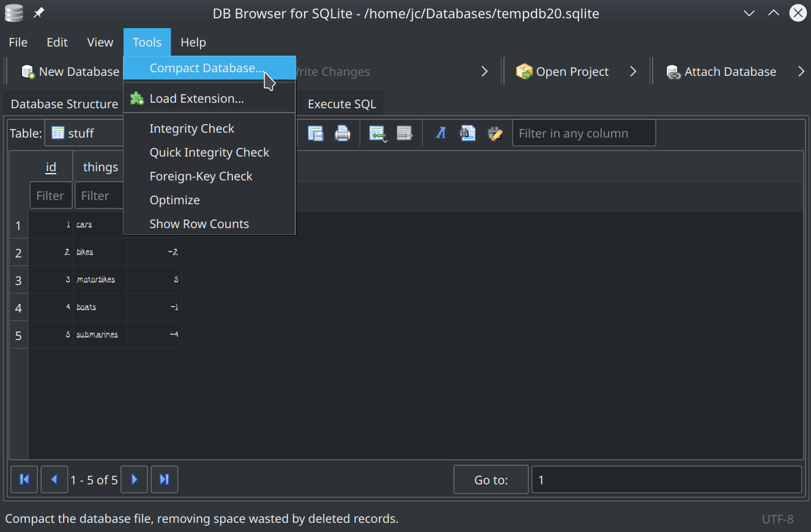The height and width of the screenshot is (532, 811).
Task: Create a New Database
Action: pos(69,72)
